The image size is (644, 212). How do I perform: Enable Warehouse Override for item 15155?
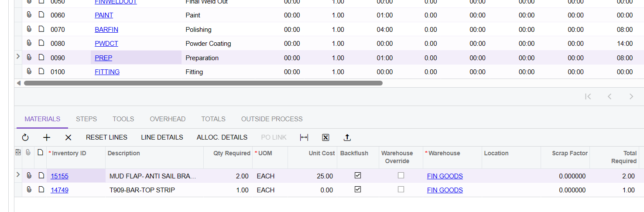(401, 175)
